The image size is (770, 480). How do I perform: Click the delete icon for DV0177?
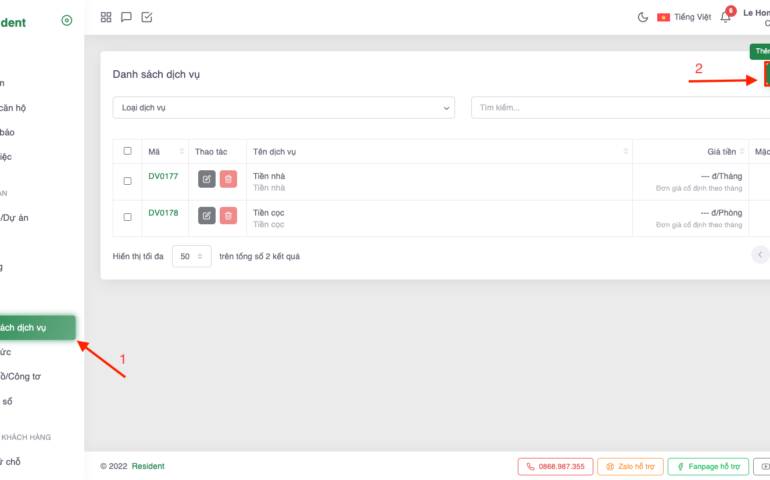[x=228, y=179]
